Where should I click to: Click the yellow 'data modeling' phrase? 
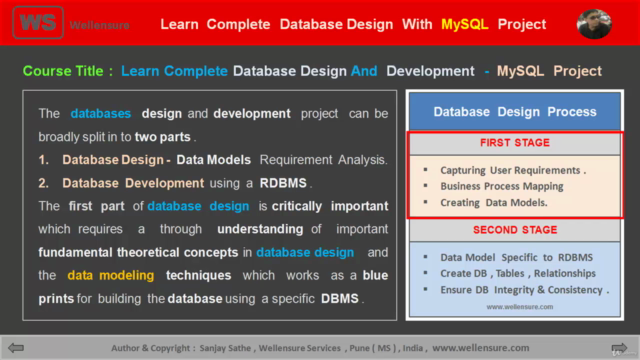(x=111, y=276)
